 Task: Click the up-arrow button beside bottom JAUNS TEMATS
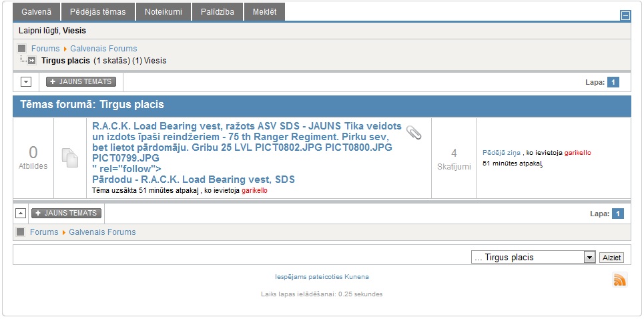21,214
